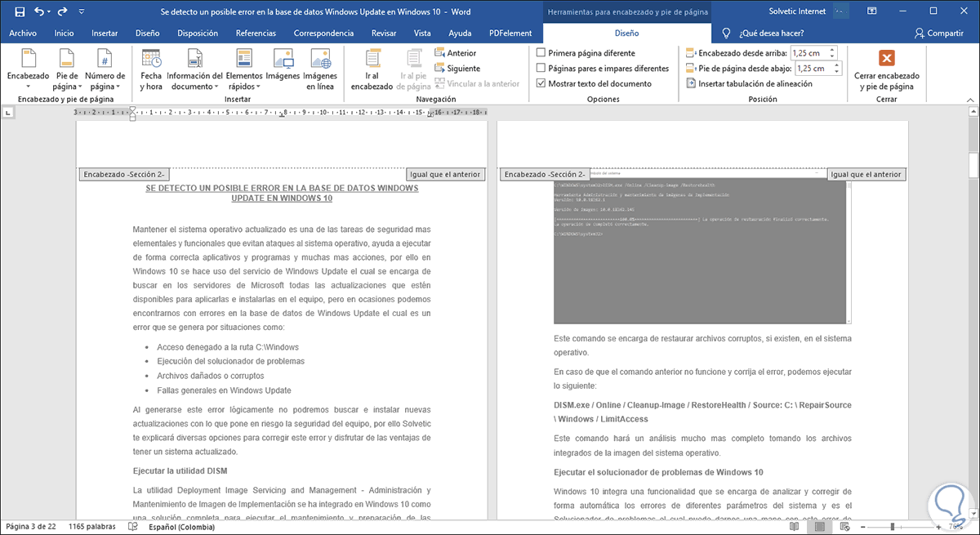
Task: Click Ir al pie de página icon
Action: [415, 69]
